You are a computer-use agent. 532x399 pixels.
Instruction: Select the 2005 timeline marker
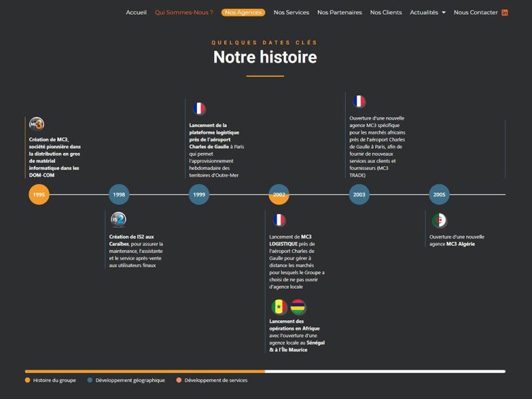click(x=439, y=194)
